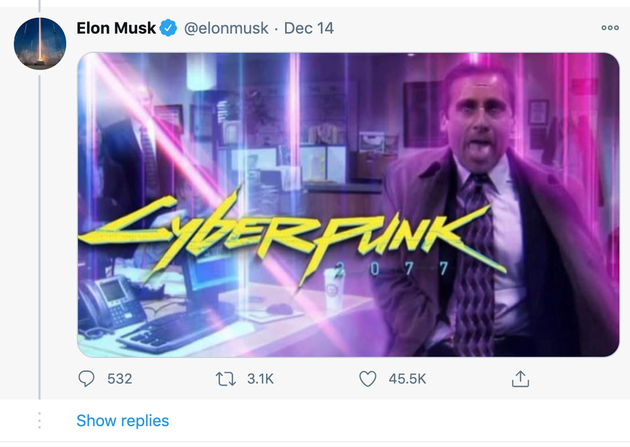Open the Elon Musk display name link
This screenshot has height=447, width=630.
click(116, 28)
